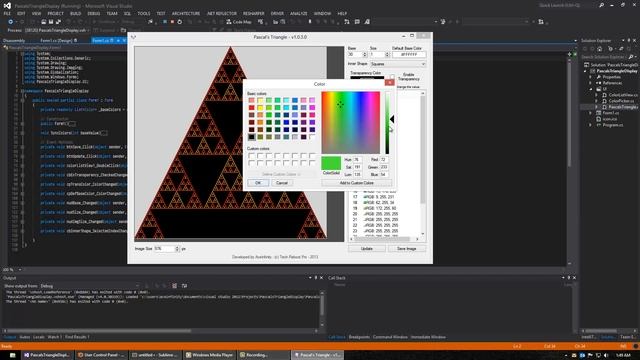Select the first empty custom color slot
The image size is (640, 360).
pos(251,156)
